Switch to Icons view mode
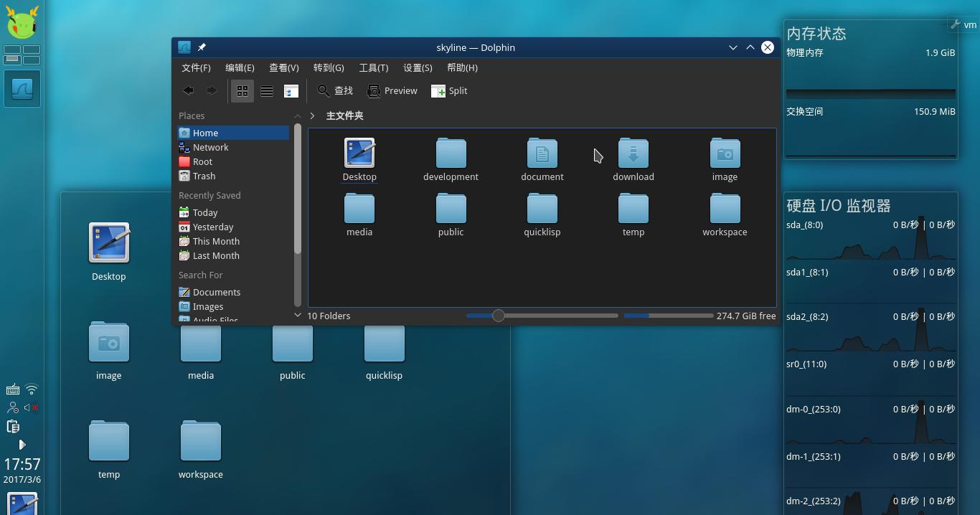Viewport: 980px width, 515px height. click(242, 90)
